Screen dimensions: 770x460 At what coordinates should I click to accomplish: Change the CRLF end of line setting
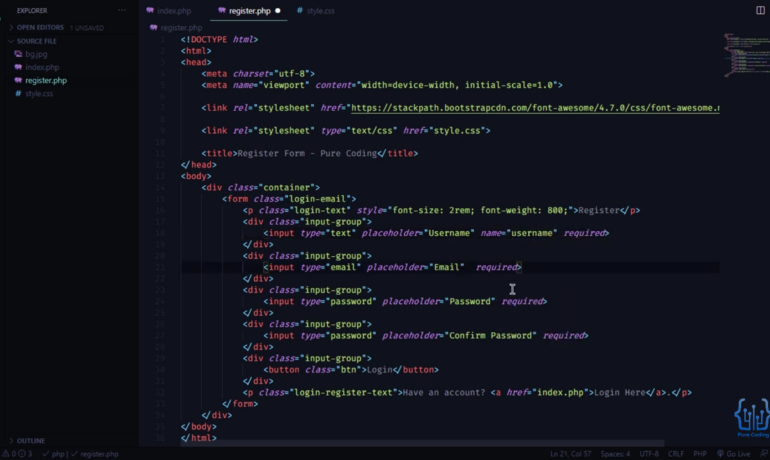(676, 454)
